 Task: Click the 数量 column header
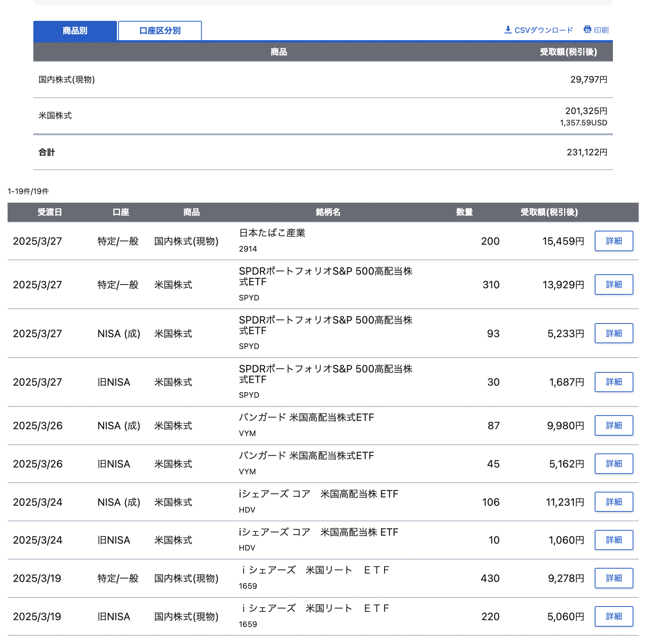[x=464, y=212]
